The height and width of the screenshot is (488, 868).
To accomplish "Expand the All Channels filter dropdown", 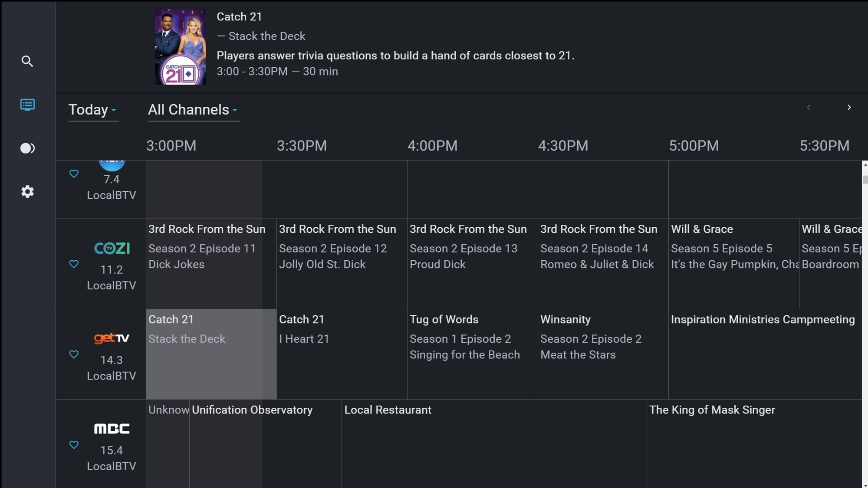I will click(x=194, y=110).
